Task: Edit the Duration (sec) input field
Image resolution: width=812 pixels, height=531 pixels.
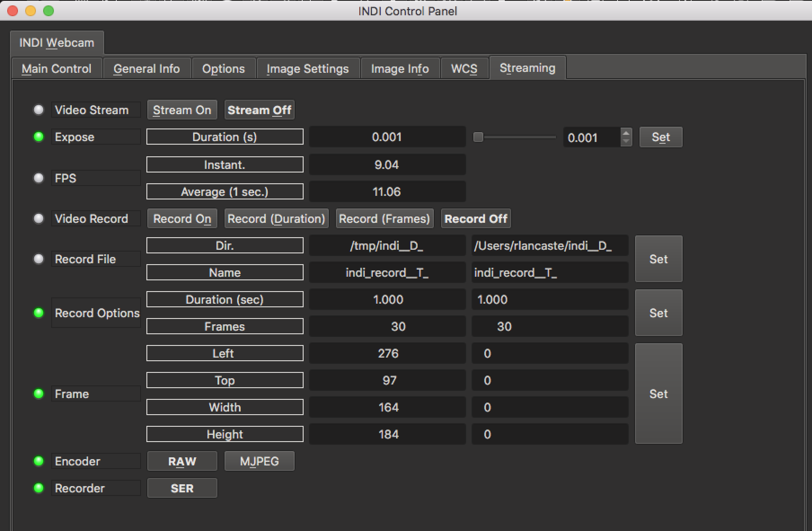Action: pyautogui.click(x=550, y=300)
